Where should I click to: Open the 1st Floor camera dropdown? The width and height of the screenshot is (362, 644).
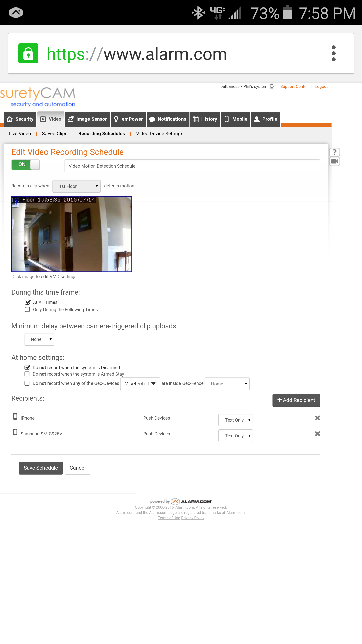[x=76, y=186]
